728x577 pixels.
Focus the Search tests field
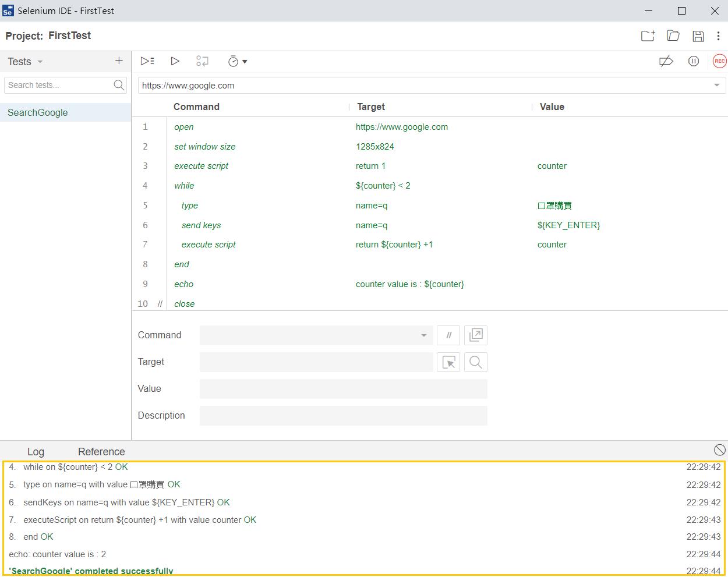point(59,85)
